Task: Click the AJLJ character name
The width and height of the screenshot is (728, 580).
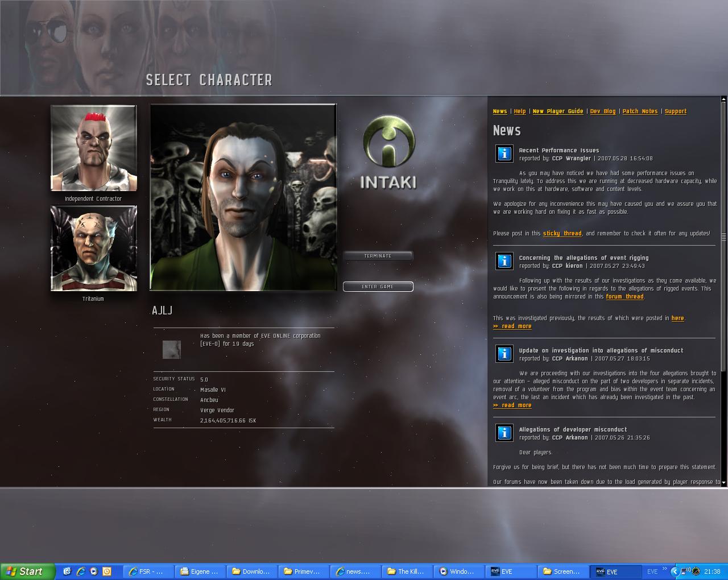Action: pos(162,310)
